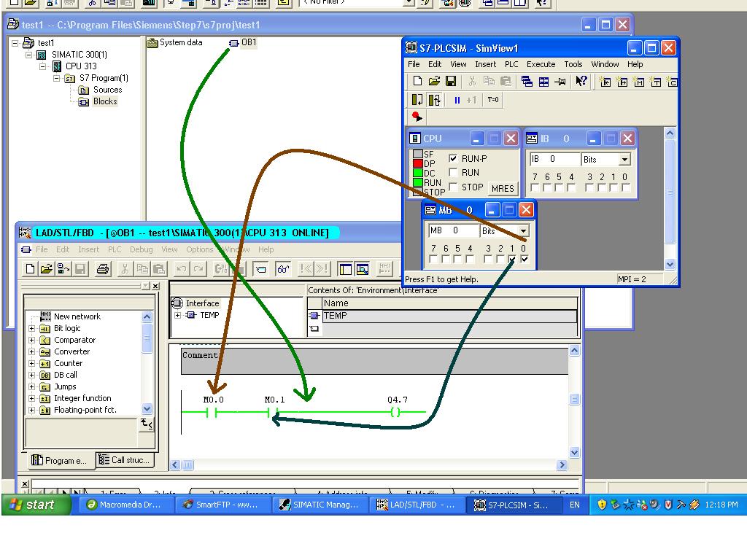Insert an input variable view in PLCSIM

(x=605, y=82)
